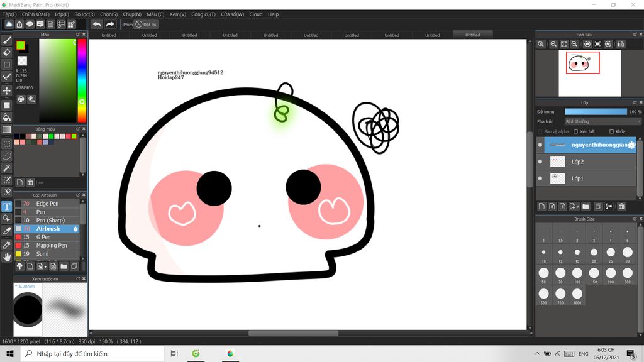Viewport: 644px width, 362px height.
Task: Add a layer folder in layer panel
Action: pos(586,206)
